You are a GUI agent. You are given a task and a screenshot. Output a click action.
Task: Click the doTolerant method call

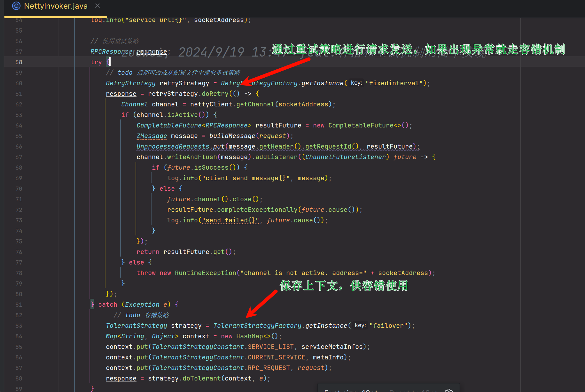(201, 378)
